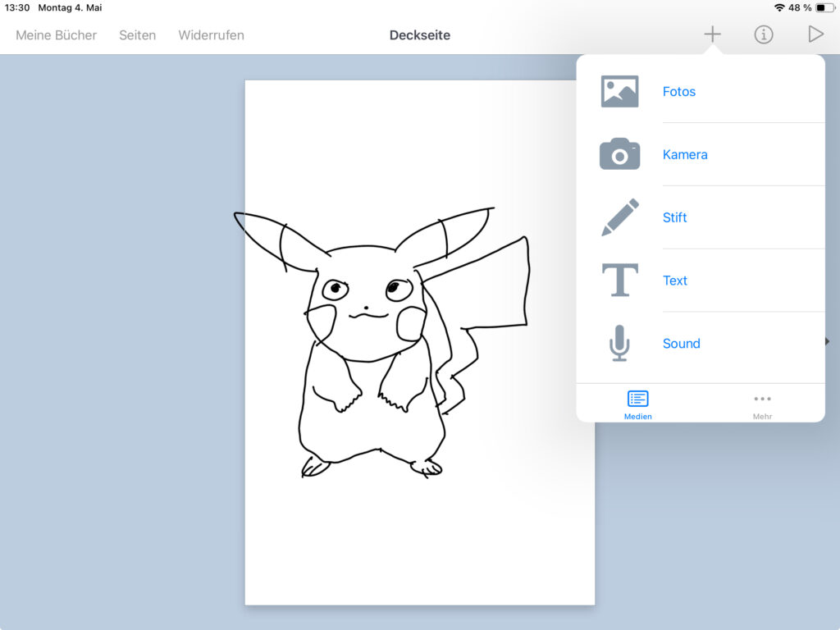Tap the Wi-Fi status icon

pyautogui.click(x=779, y=7)
